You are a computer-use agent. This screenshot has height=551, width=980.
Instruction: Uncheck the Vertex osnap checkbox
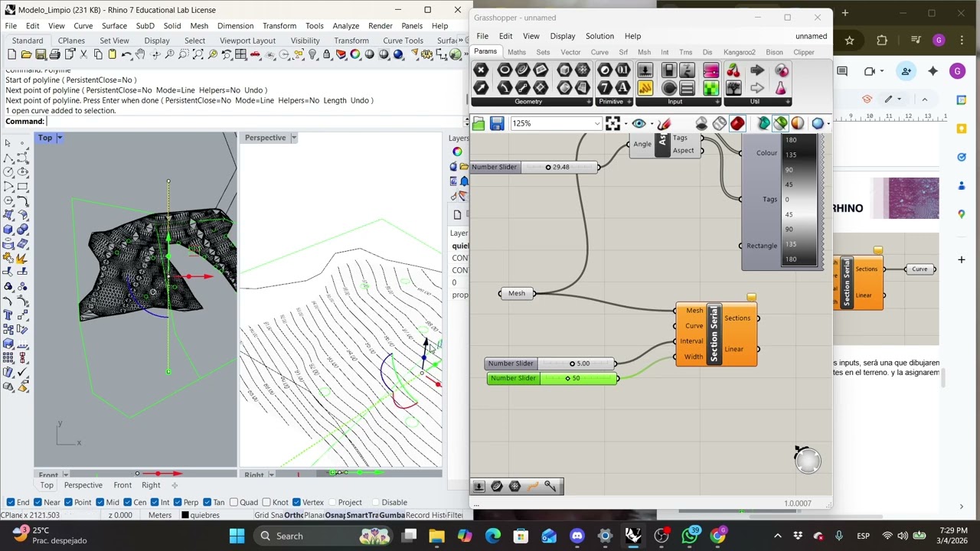[296, 502]
